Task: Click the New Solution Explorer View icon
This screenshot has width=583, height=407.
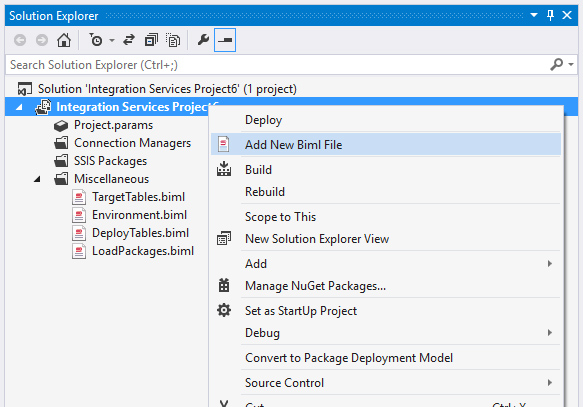Action: pos(224,238)
